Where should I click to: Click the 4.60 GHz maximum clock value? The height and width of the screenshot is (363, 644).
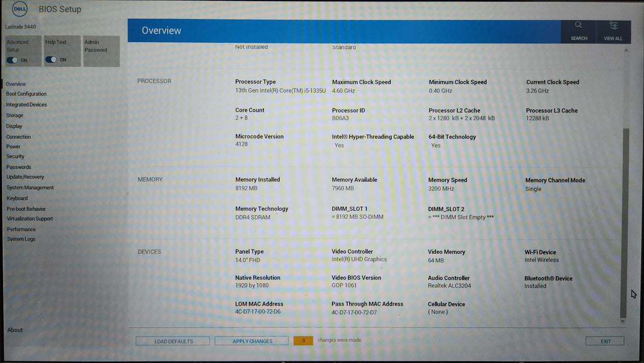coord(344,91)
